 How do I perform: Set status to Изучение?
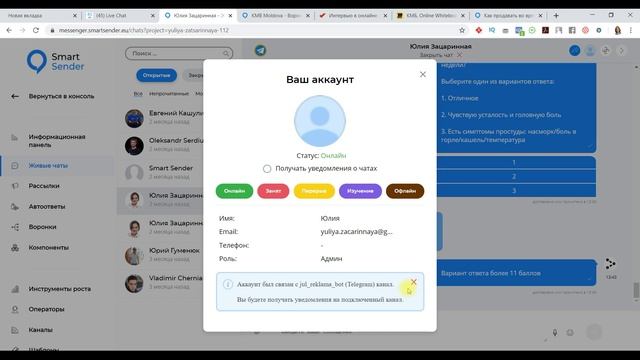point(360,191)
